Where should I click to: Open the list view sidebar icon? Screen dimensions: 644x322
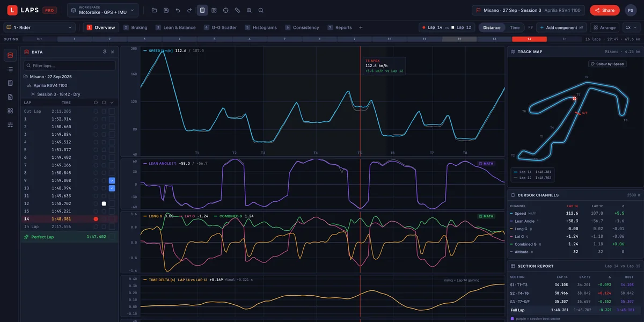pyautogui.click(x=10, y=69)
